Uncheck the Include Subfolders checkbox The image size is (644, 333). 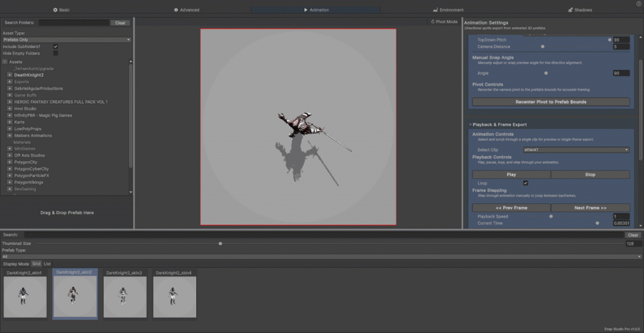(56, 47)
